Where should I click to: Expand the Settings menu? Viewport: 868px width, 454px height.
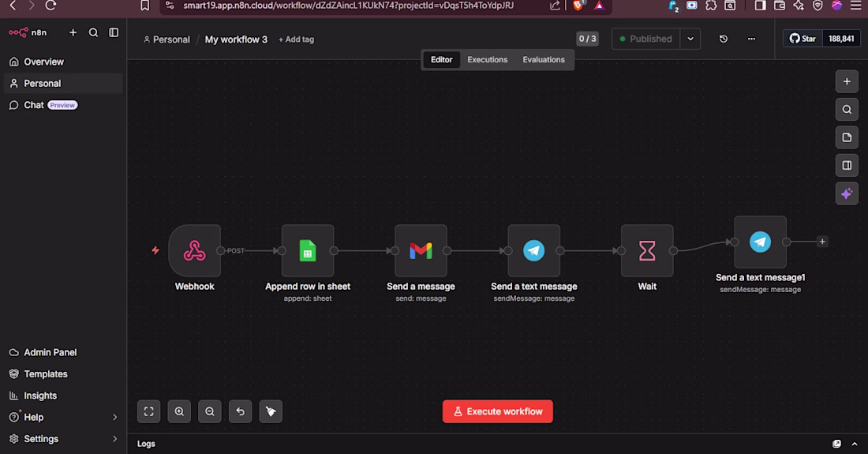(63, 438)
